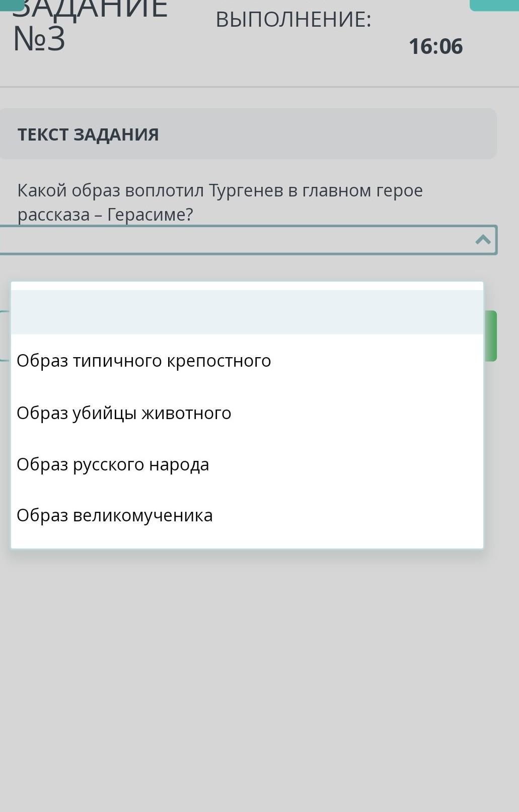Click the outlined button left of dropdown list
Viewport: 519px width, 812px height.
click(5, 336)
